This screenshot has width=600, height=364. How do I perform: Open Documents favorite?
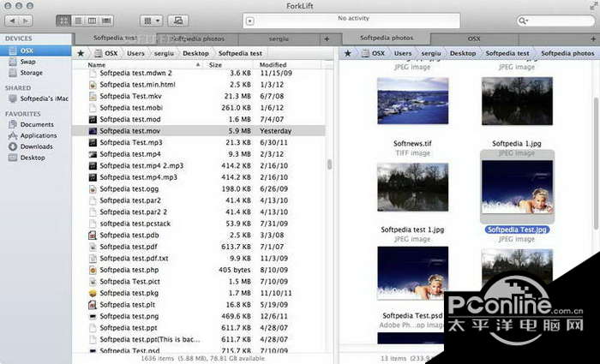click(x=36, y=124)
